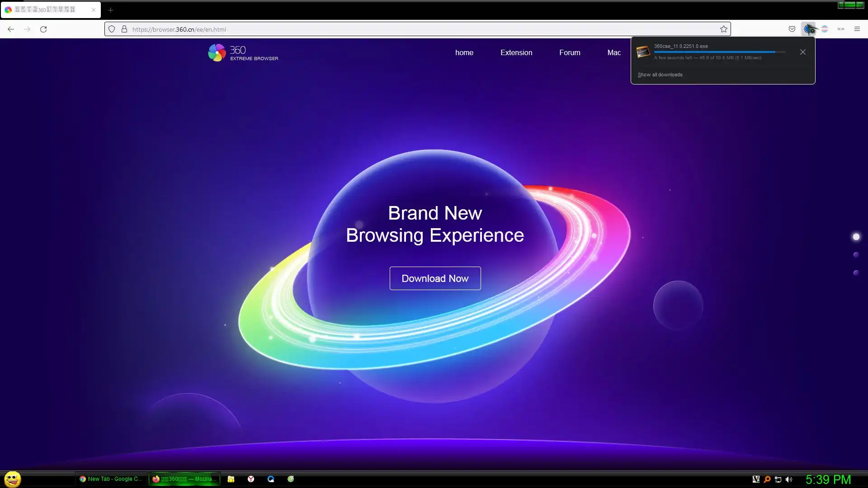Open the Mac version link

(613, 52)
